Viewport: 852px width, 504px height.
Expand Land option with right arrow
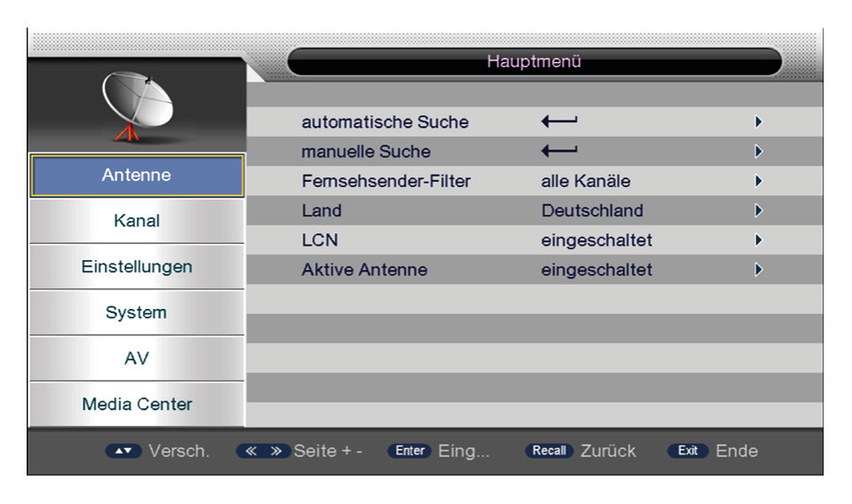pos(759,210)
